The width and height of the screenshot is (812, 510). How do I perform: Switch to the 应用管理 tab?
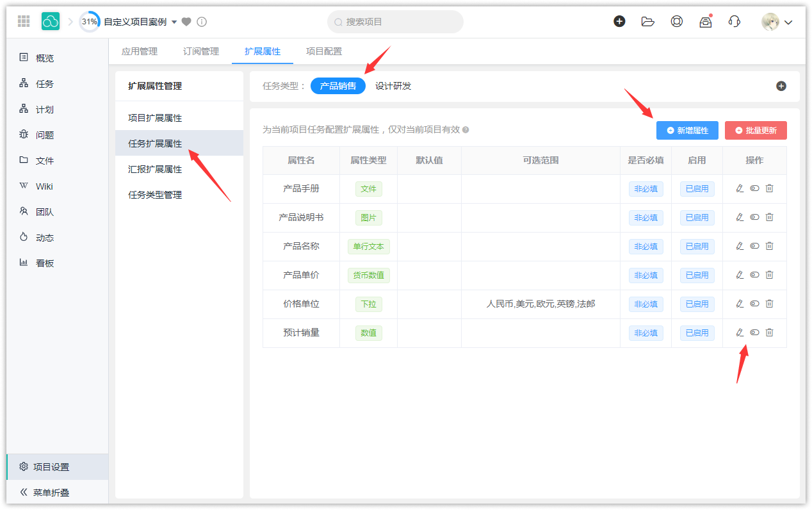coord(140,51)
